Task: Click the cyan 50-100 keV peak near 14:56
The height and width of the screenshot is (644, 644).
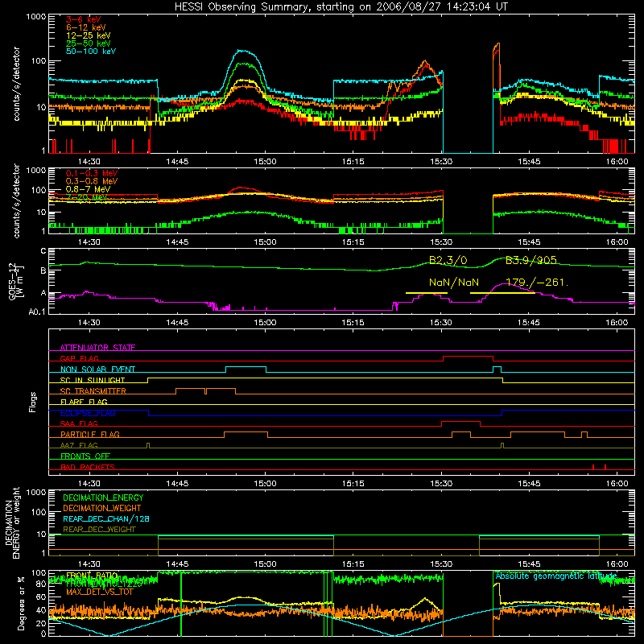Action: [x=244, y=51]
